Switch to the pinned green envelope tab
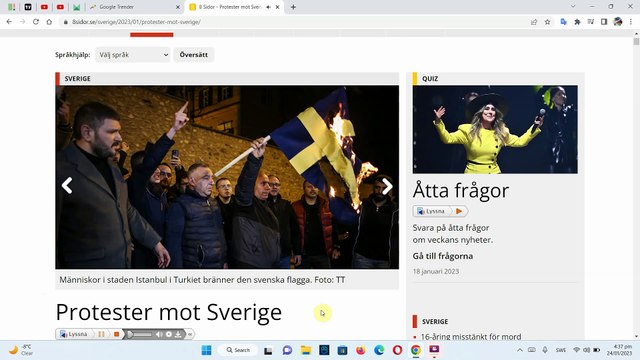 (76, 7)
